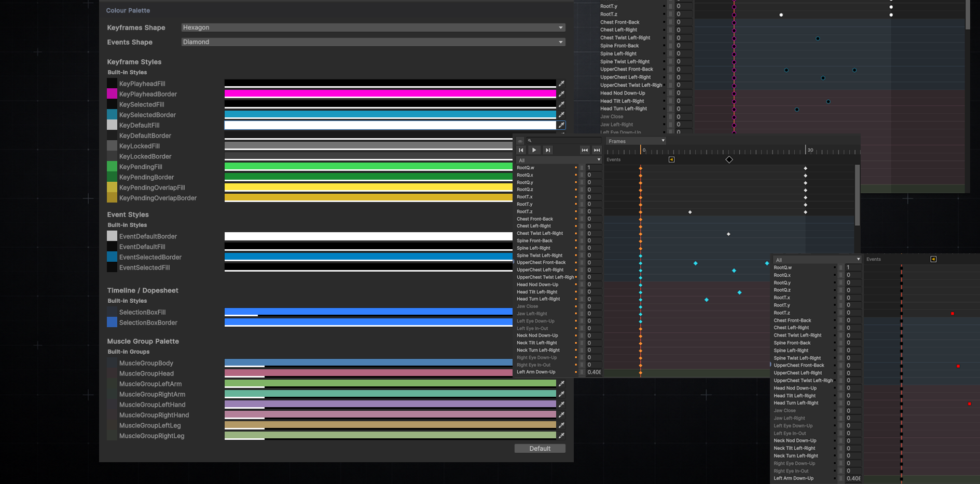Use the eyedropper for MuscleGroupLeftLeg
This screenshot has height=484, width=980.
tap(561, 425)
